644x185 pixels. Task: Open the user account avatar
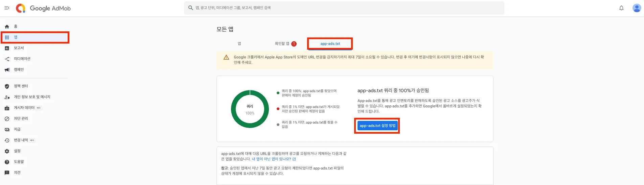click(637, 8)
